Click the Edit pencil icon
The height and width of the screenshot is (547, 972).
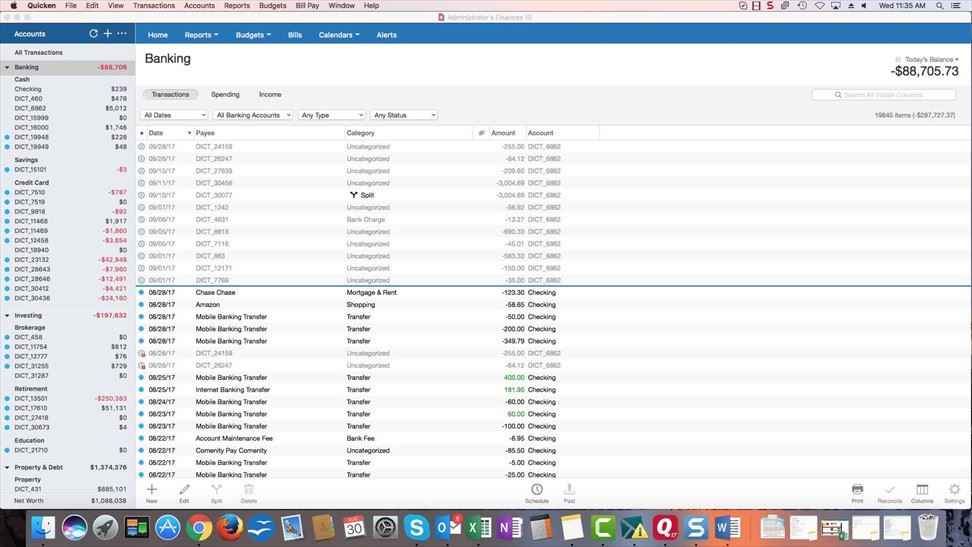pos(184,490)
